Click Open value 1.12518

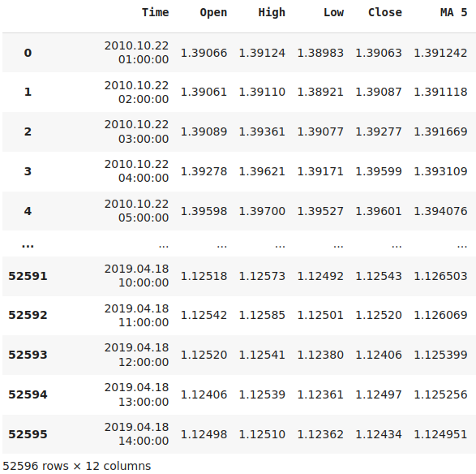(x=204, y=276)
